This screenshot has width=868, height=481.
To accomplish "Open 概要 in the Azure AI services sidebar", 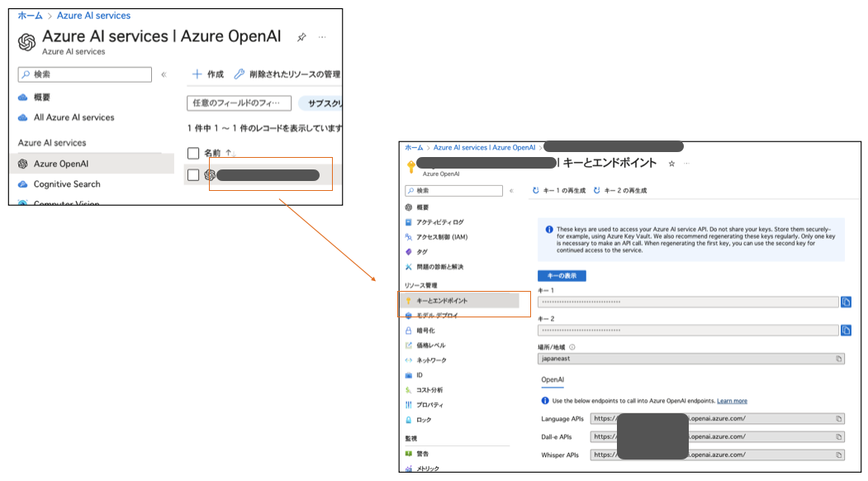I will click(35, 97).
